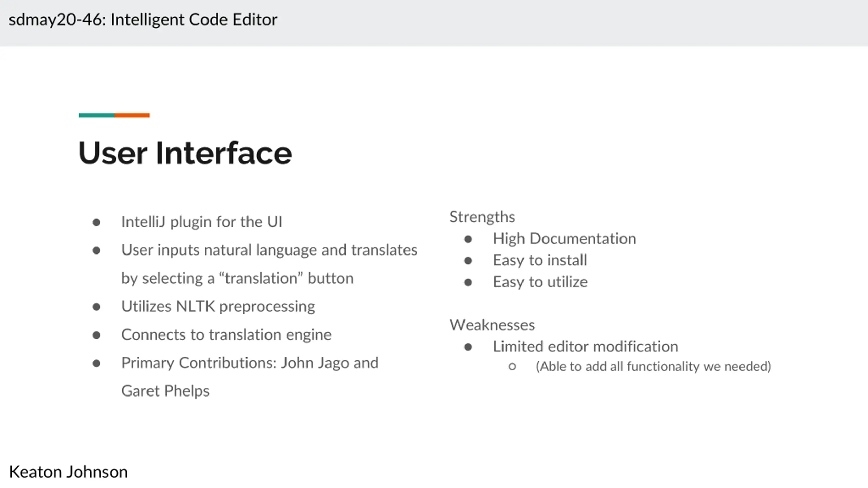The width and height of the screenshot is (868, 488).
Task: Click 'IntelliJ plugin for the UI' bullet text
Action: [x=202, y=222]
